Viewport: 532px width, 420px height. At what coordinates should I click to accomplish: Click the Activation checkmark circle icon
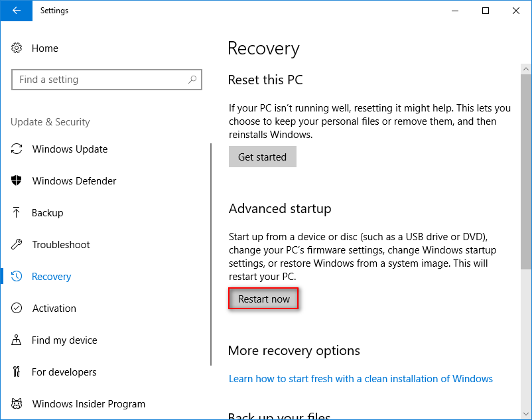17,309
